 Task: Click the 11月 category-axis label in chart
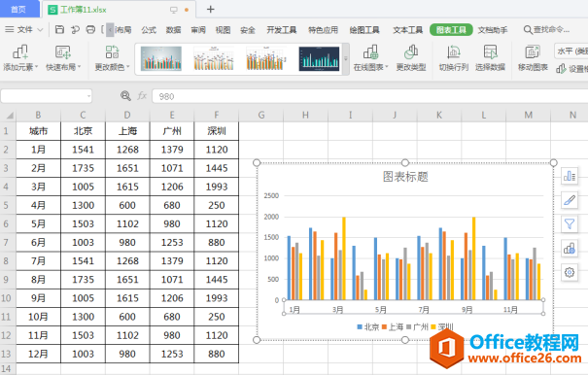pos(510,309)
